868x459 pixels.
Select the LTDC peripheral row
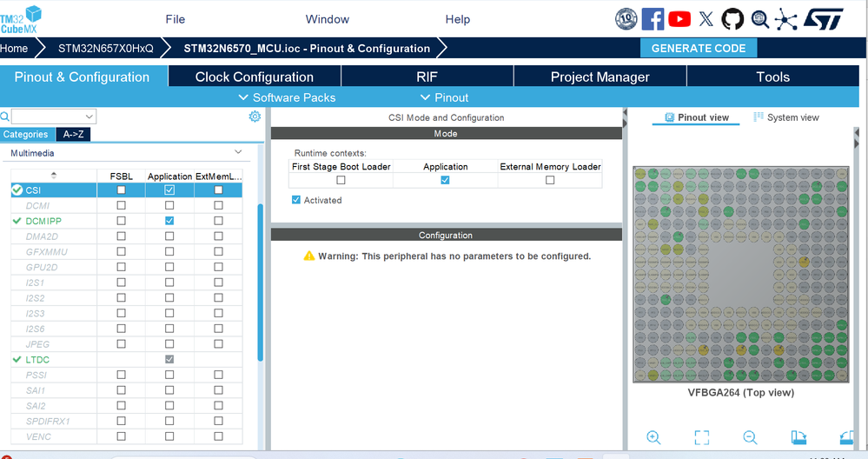127,359
